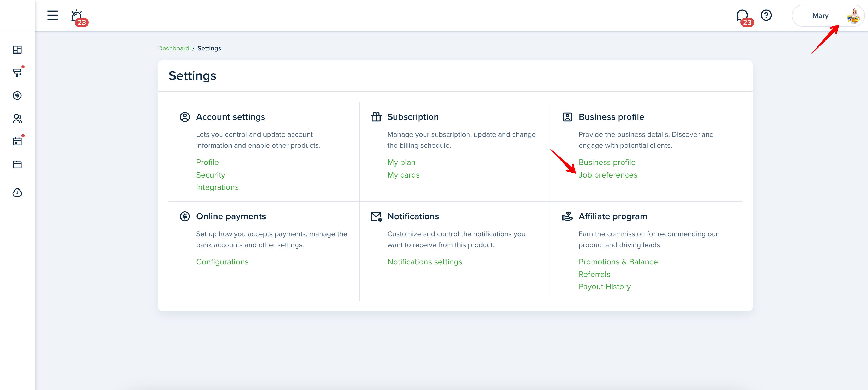This screenshot has width=868, height=390.
Task: Click the Subscription heading
Action: [x=413, y=117]
